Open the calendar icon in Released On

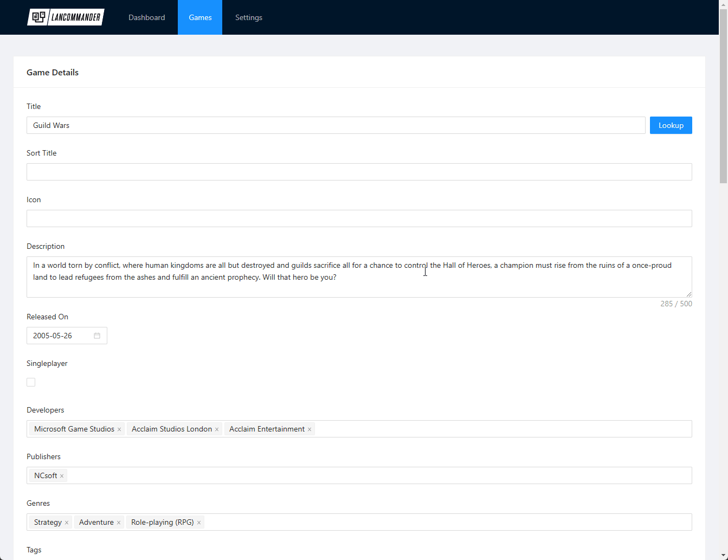tap(97, 336)
